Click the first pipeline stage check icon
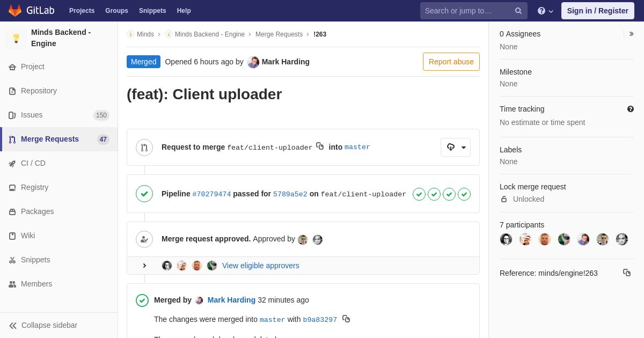 click(x=419, y=194)
